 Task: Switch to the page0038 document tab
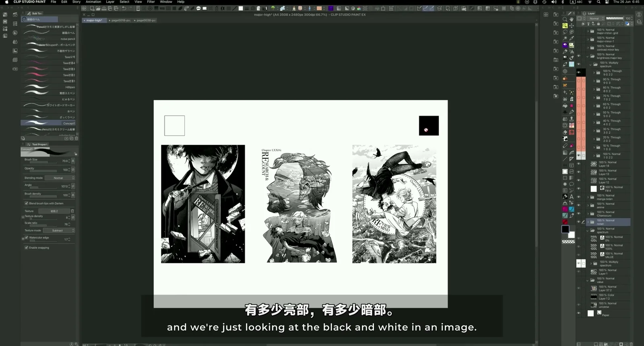point(145,20)
